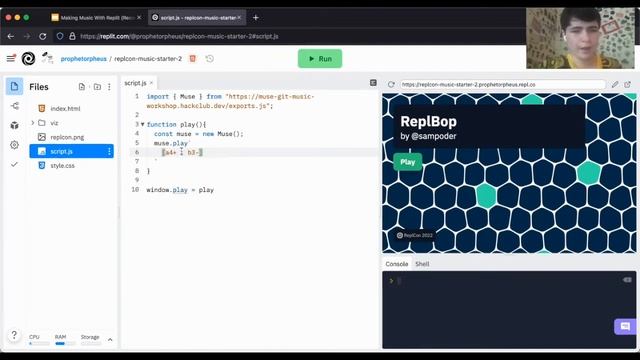Close the script.js editor tab

(151, 83)
